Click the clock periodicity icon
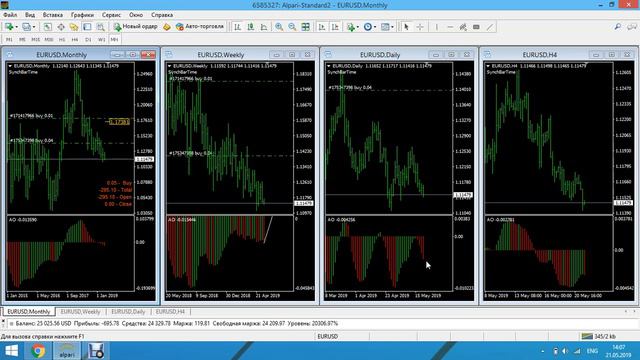 pyautogui.click(x=368, y=27)
